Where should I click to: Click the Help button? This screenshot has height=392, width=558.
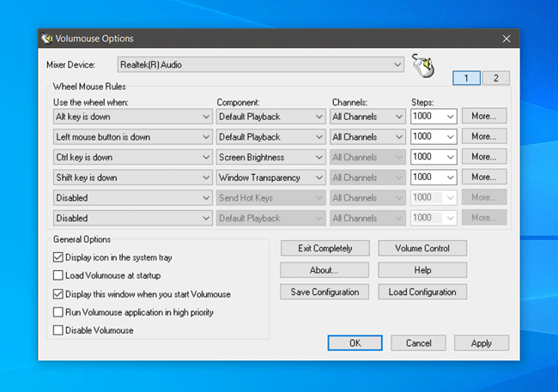coord(422,270)
